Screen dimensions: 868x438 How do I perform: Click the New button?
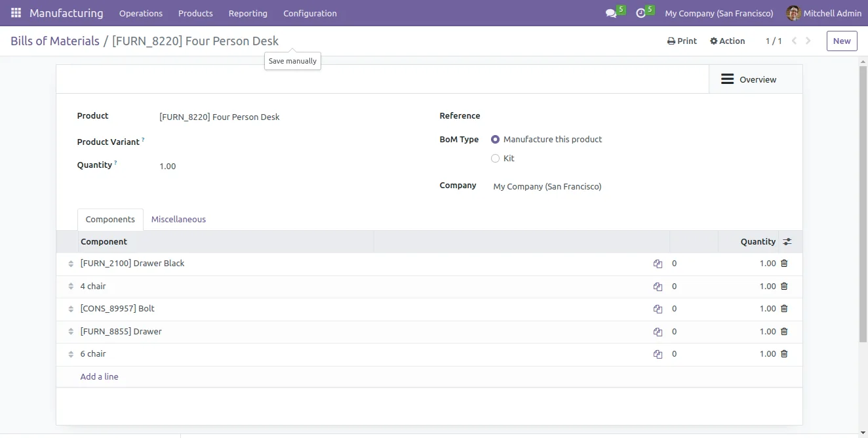click(x=842, y=41)
